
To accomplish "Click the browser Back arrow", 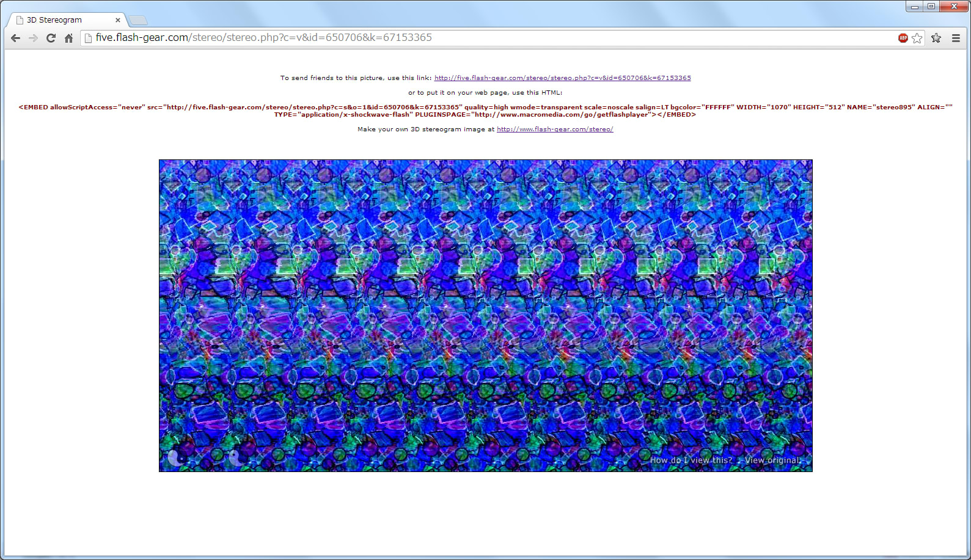I will [16, 38].
